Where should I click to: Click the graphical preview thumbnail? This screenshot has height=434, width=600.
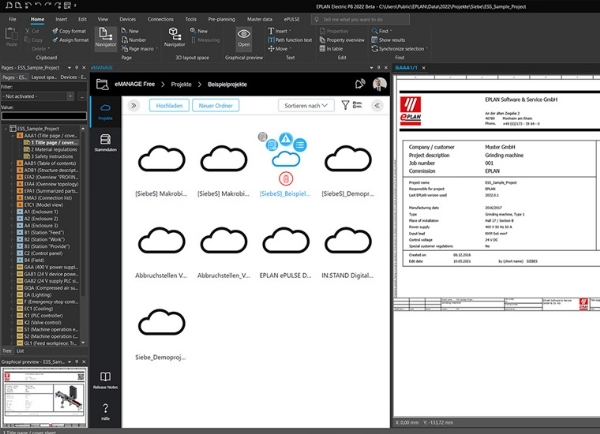point(44,397)
